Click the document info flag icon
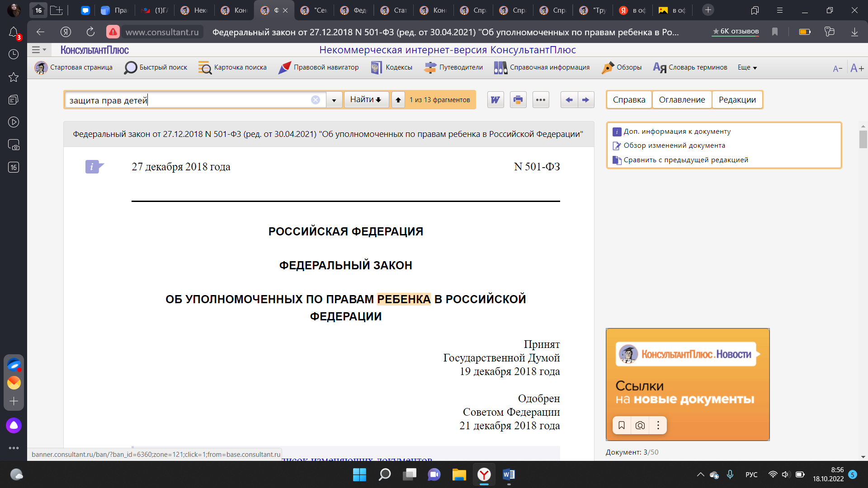Screen dimensions: 868x488 click(x=94, y=167)
